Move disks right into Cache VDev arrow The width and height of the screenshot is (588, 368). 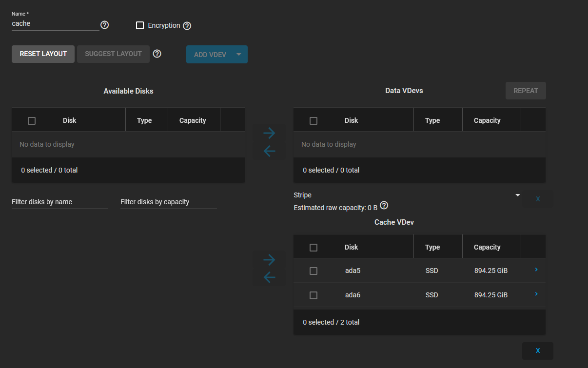[269, 260]
